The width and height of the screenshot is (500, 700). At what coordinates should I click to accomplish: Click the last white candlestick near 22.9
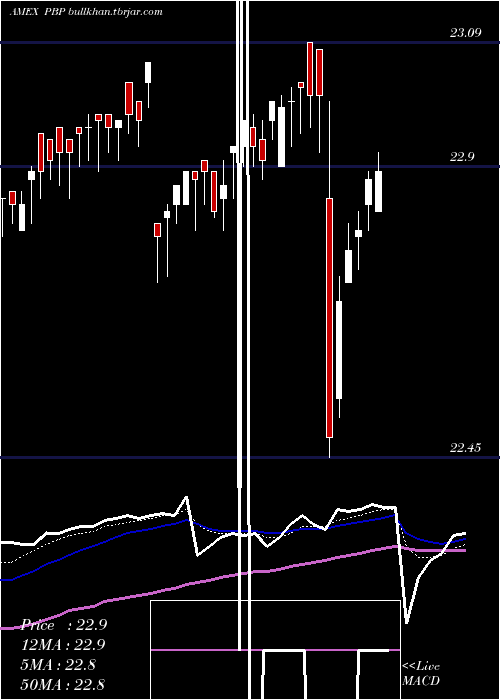click(x=379, y=191)
